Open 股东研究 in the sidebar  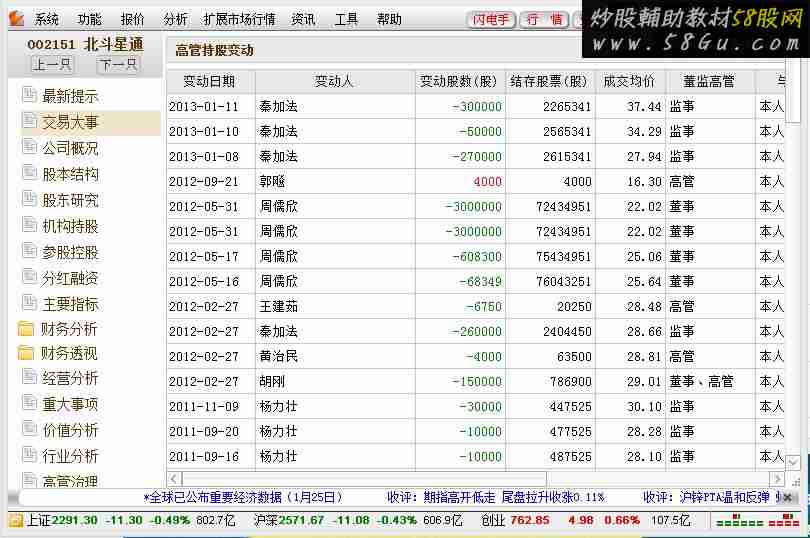pos(70,200)
